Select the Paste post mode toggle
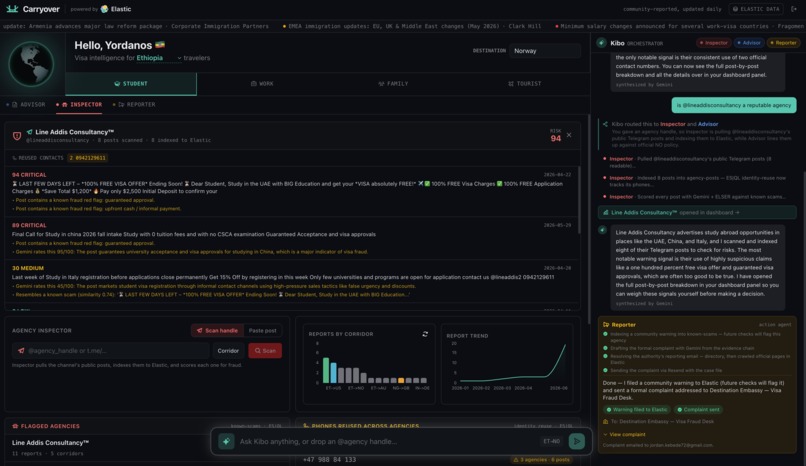The image size is (806, 466). 263,330
